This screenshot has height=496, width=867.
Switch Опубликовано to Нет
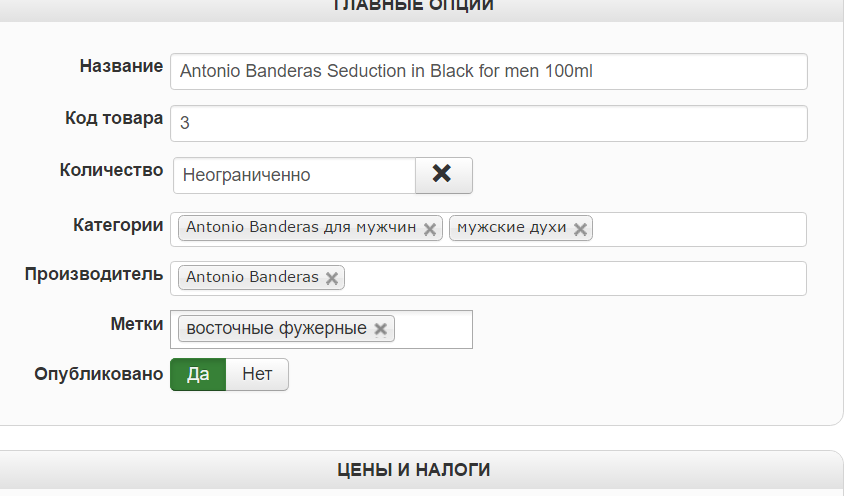coord(257,375)
